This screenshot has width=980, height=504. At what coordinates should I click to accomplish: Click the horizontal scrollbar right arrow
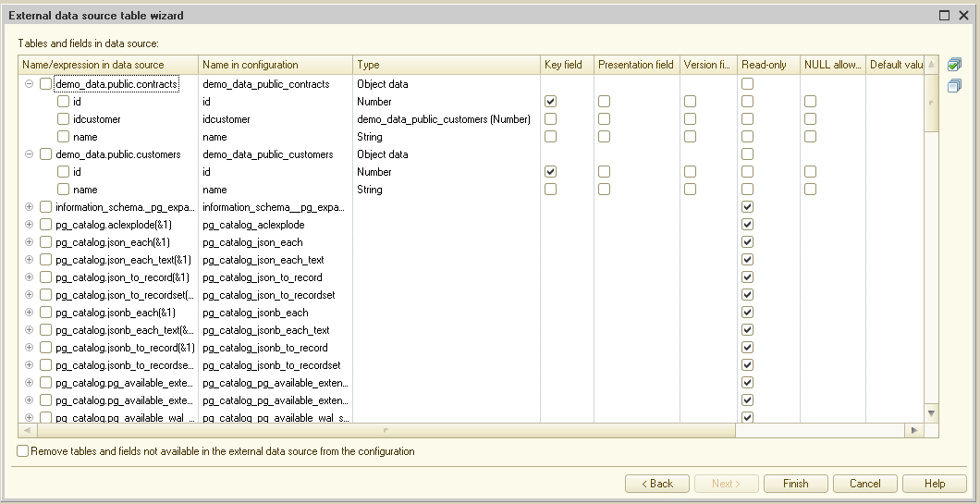pos(914,431)
